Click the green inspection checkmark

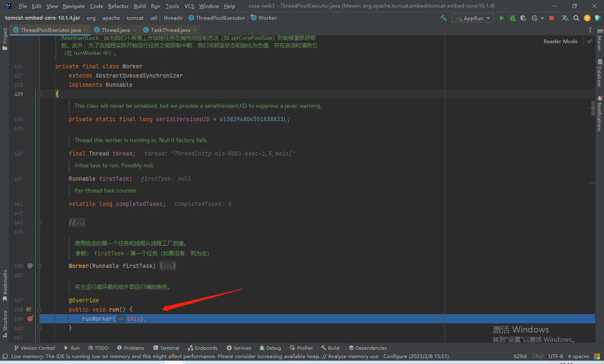pyautogui.click(x=590, y=41)
